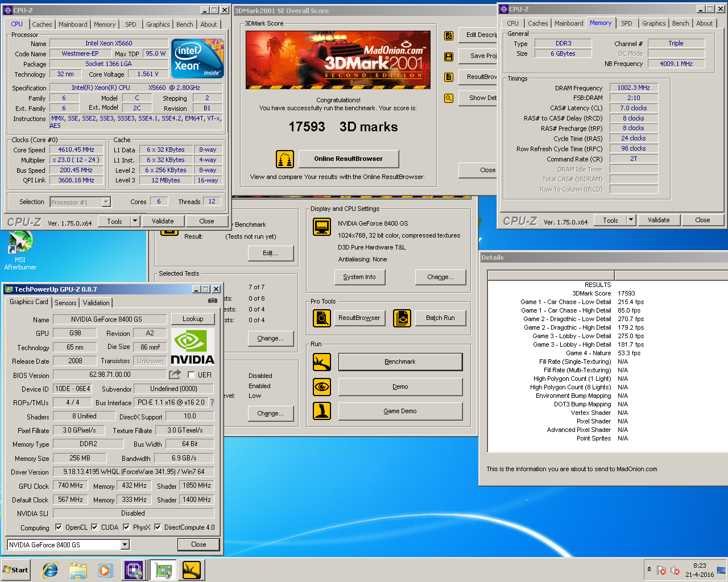Click the CPU-Z taskbar icon
This screenshot has width=728, height=582.
pyautogui.click(x=134, y=570)
